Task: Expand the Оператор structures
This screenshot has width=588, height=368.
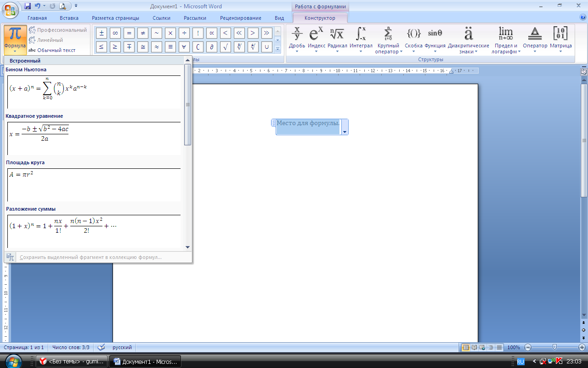Action: 535,40
